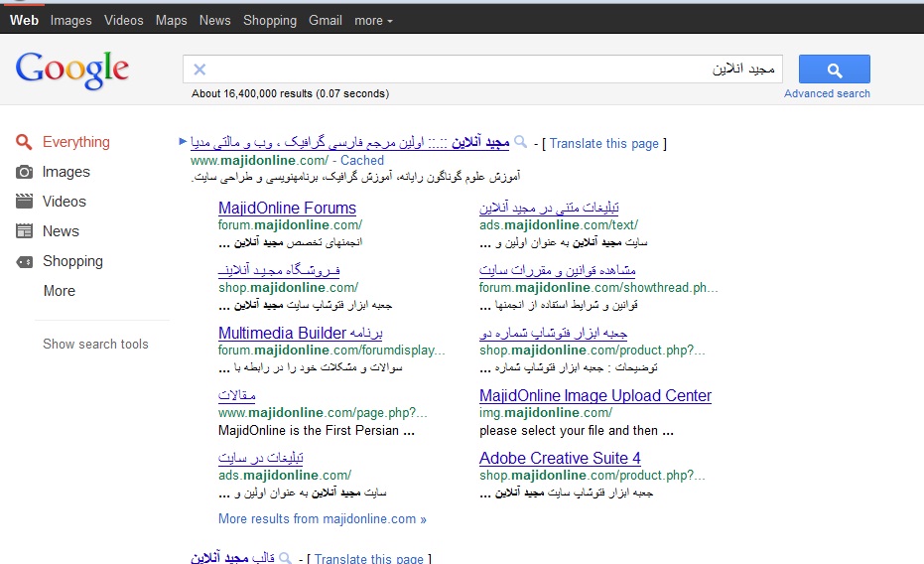Select Everything filter in left sidebar
This screenshot has height=564, width=924.
point(76,142)
